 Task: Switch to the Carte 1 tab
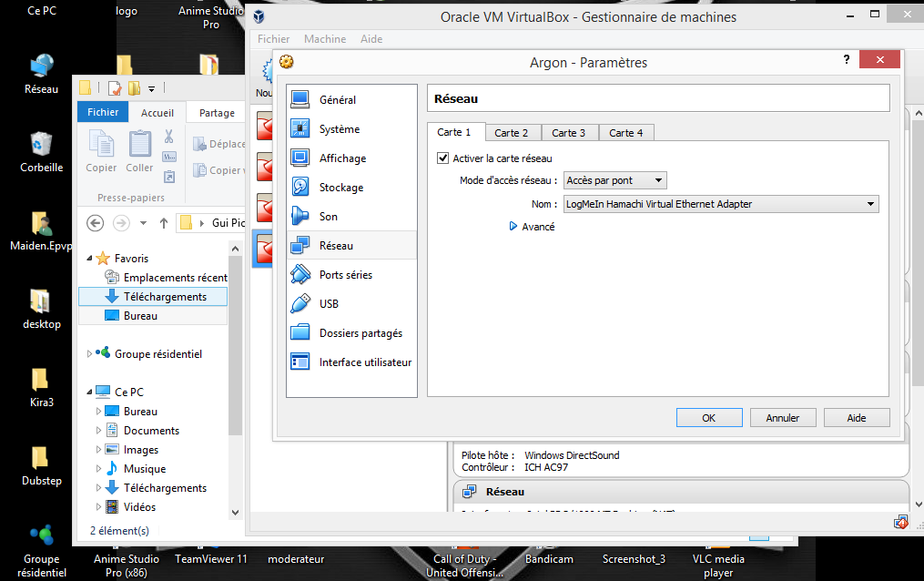click(x=454, y=132)
